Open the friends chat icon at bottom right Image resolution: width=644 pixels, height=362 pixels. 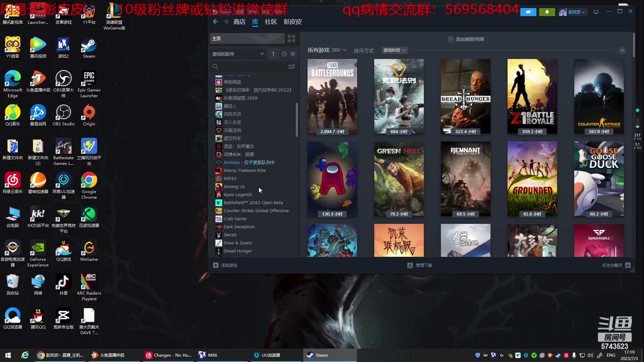tap(628, 265)
